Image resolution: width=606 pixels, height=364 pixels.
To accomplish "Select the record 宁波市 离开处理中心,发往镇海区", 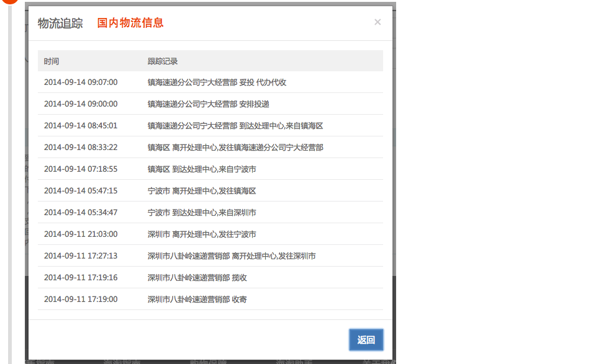I will (202, 190).
